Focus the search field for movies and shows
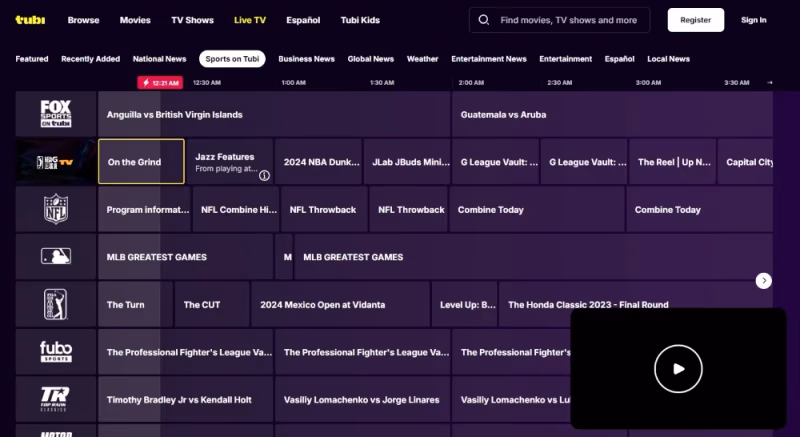Image resolution: width=800 pixels, height=437 pixels. click(560, 20)
